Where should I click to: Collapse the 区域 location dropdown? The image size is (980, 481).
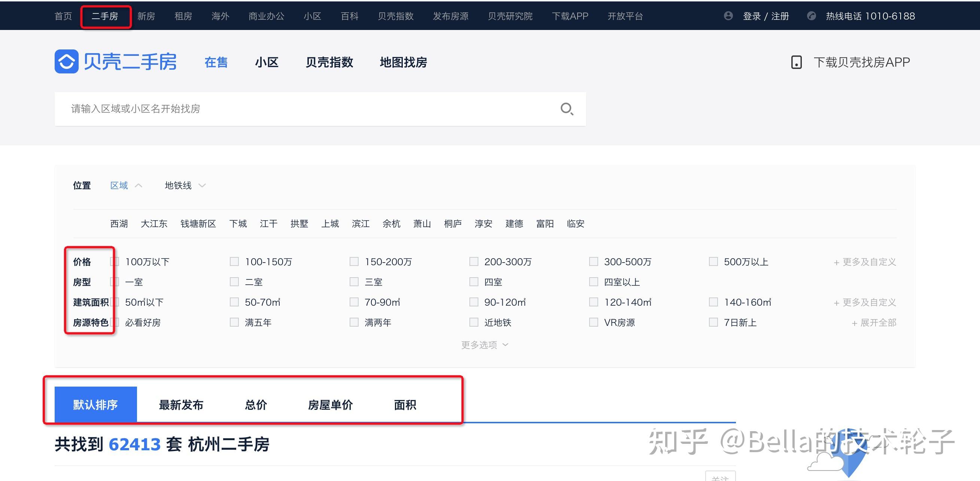[126, 185]
